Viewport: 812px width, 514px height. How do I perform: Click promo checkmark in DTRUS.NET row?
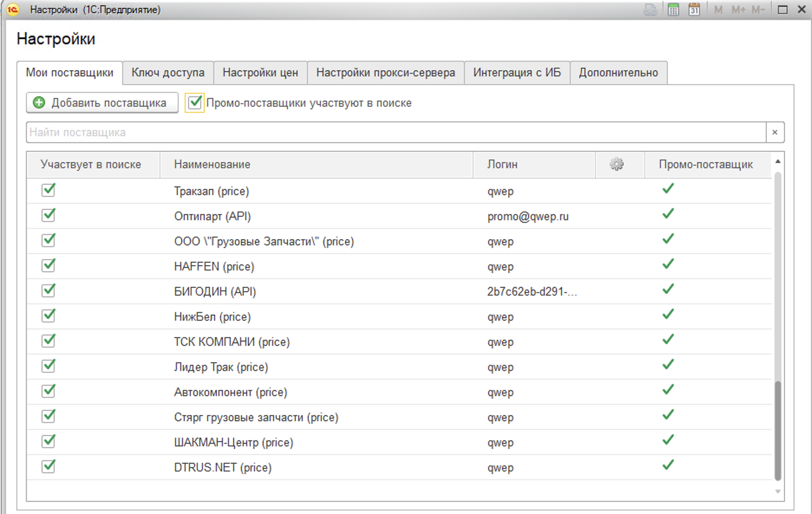point(668,465)
